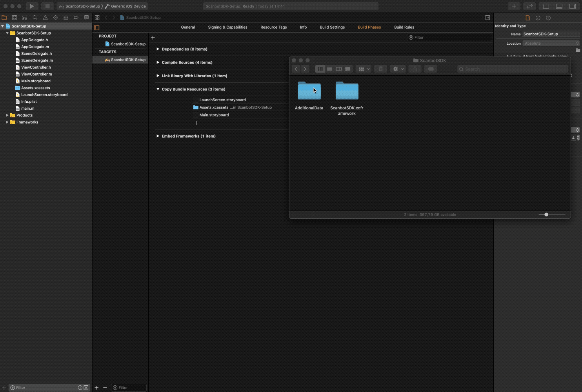Image resolution: width=582 pixels, height=392 pixels.
Task: Switch the Finder window to list view
Action: (329, 69)
